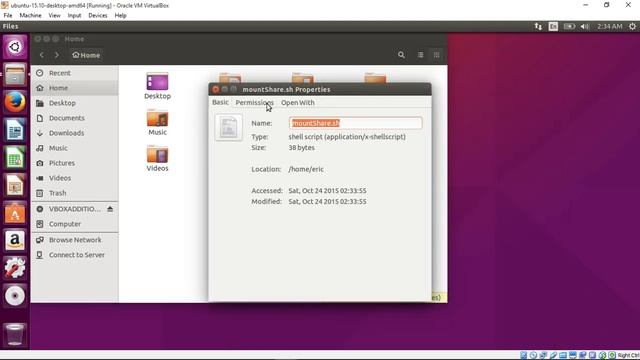
Task: Click the disc icon in the launcher
Action: pyautogui.click(x=15, y=297)
